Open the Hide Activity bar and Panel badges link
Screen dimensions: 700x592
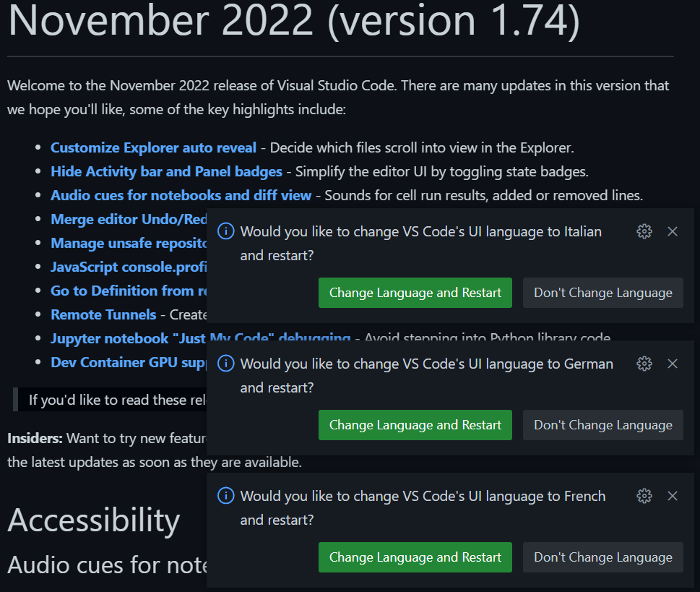(166, 171)
